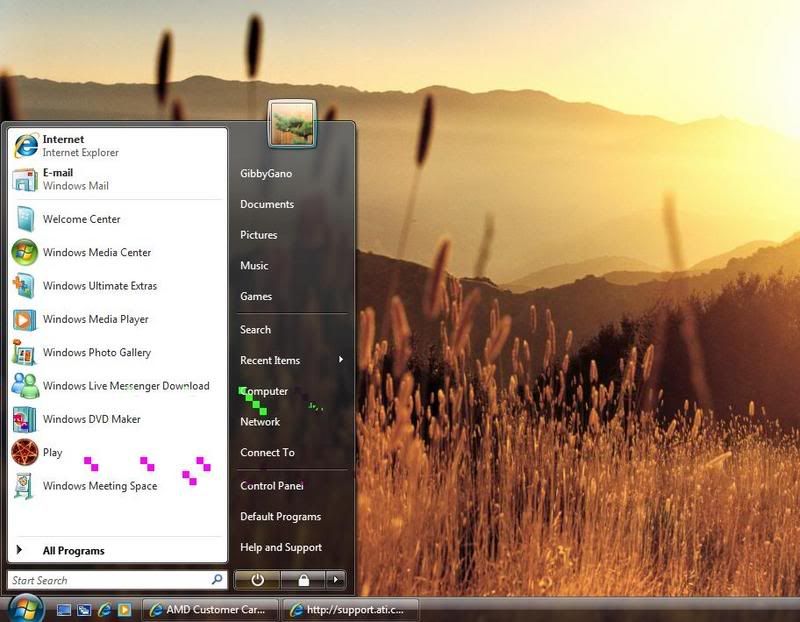Click Show Desktop in Quick Launch
800x622 pixels.
pyautogui.click(x=64, y=610)
